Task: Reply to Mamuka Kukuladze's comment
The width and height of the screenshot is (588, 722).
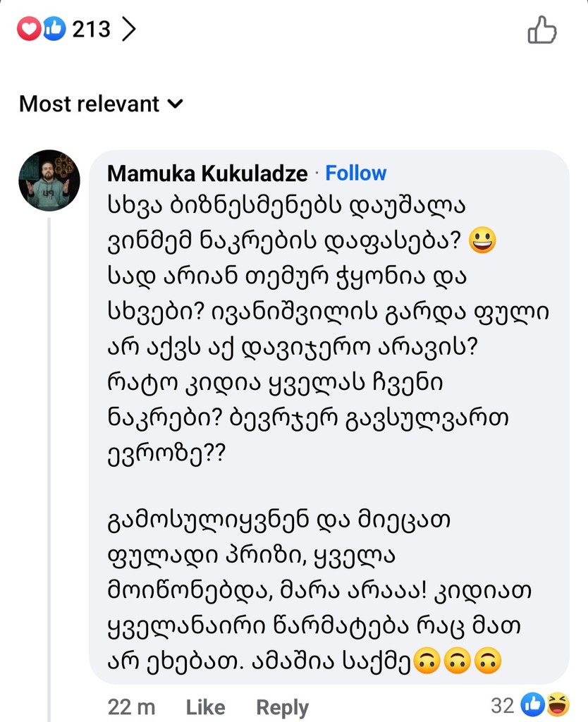Action: (282, 706)
